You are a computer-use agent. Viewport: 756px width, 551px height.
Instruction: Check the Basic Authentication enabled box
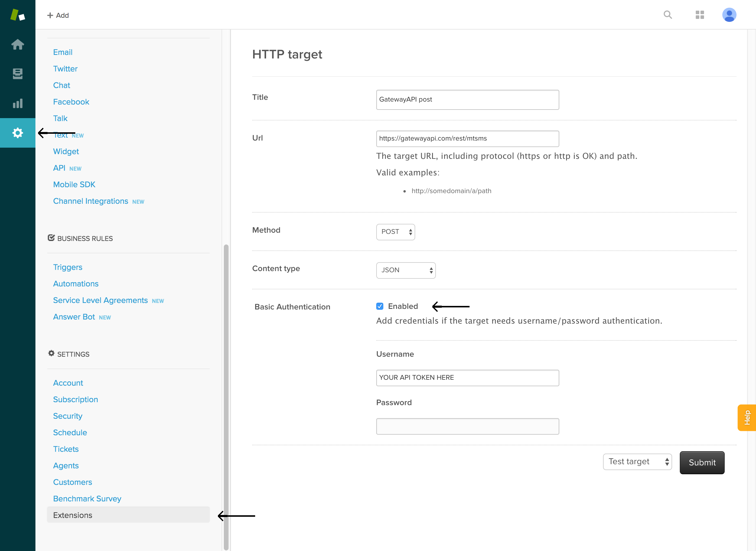click(380, 306)
